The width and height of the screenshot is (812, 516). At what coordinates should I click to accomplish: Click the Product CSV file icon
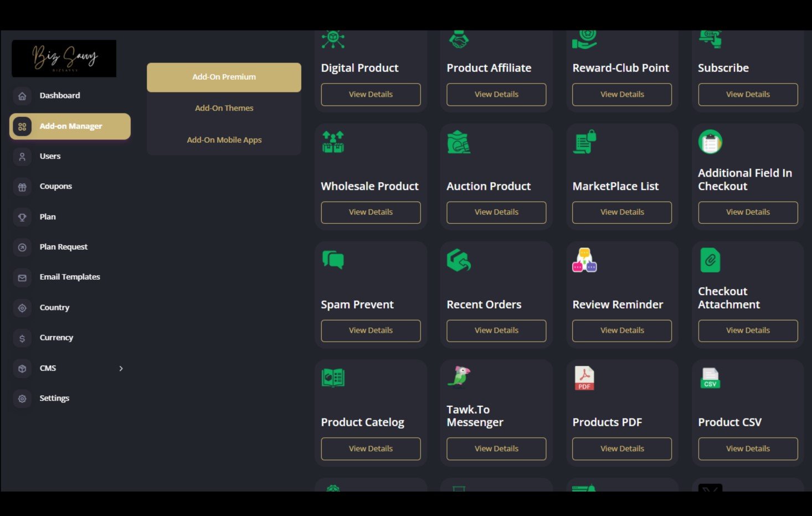point(710,378)
